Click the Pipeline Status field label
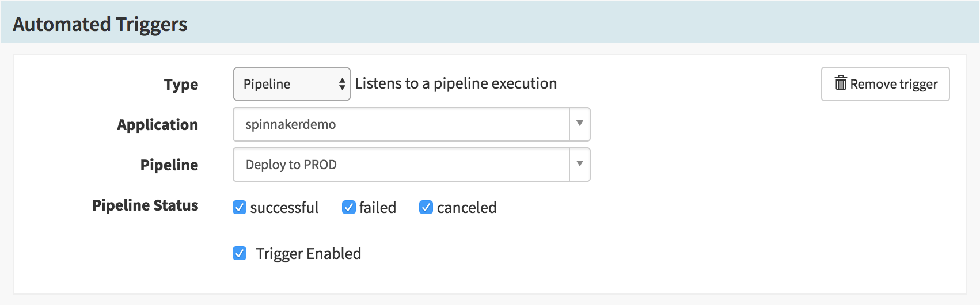This screenshot has width=980, height=305. tap(145, 205)
